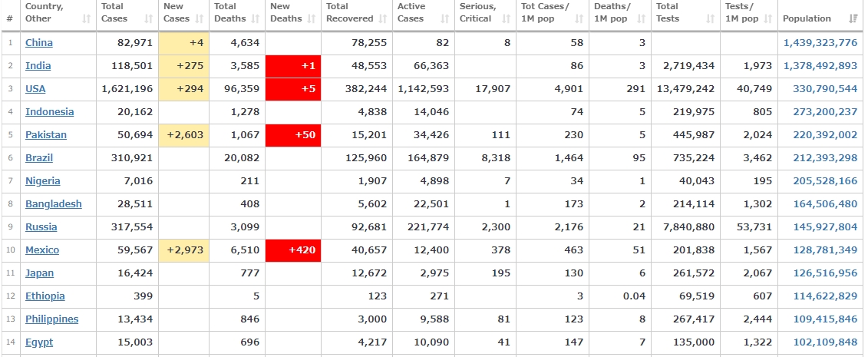This screenshot has height=357, width=868.
Task: Click sort arrows in Active Cases header
Action: point(445,18)
